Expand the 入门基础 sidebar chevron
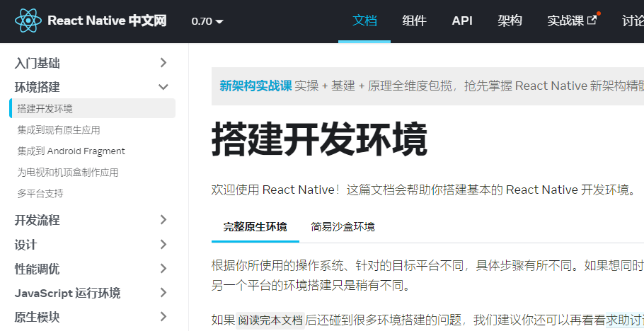 [x=163, y=62]
